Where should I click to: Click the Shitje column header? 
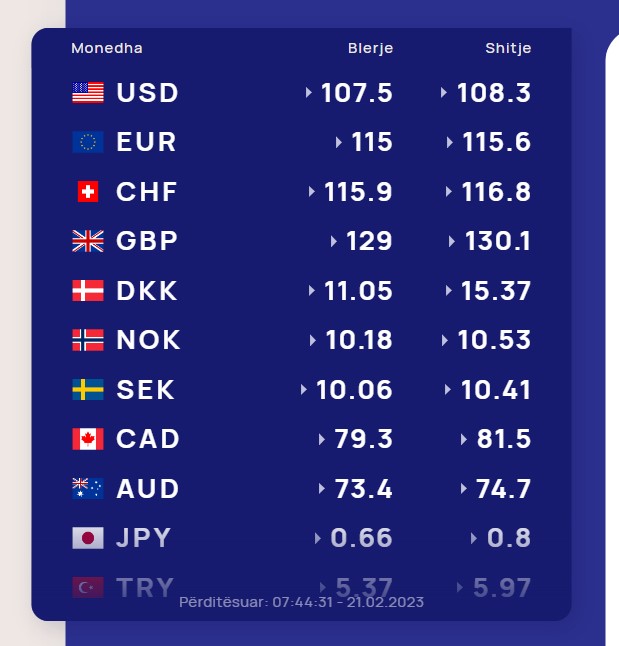[x=508, y=49]
